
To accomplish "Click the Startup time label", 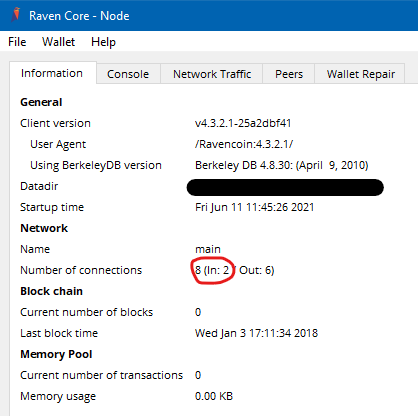I will point(52,207).
